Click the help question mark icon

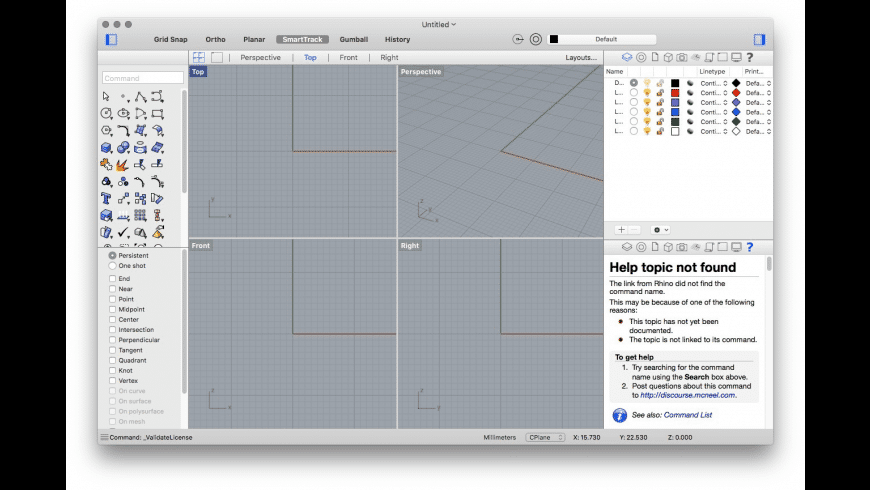[748, 57]
